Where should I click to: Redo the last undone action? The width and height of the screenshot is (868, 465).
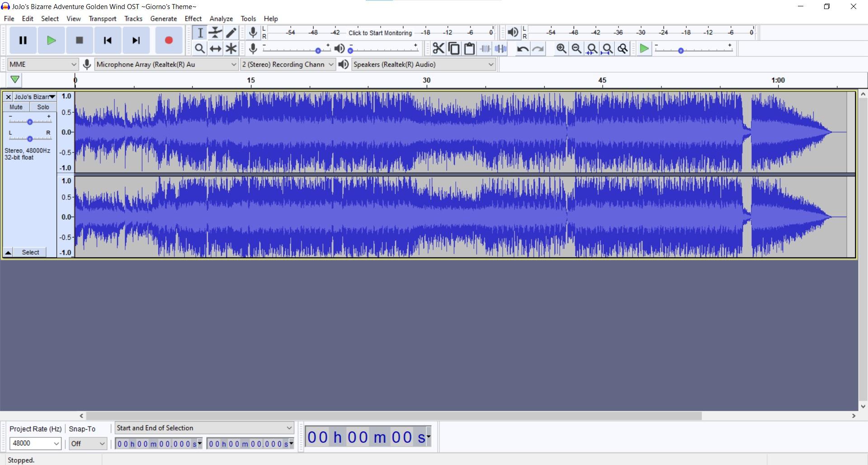pos(538,48)
